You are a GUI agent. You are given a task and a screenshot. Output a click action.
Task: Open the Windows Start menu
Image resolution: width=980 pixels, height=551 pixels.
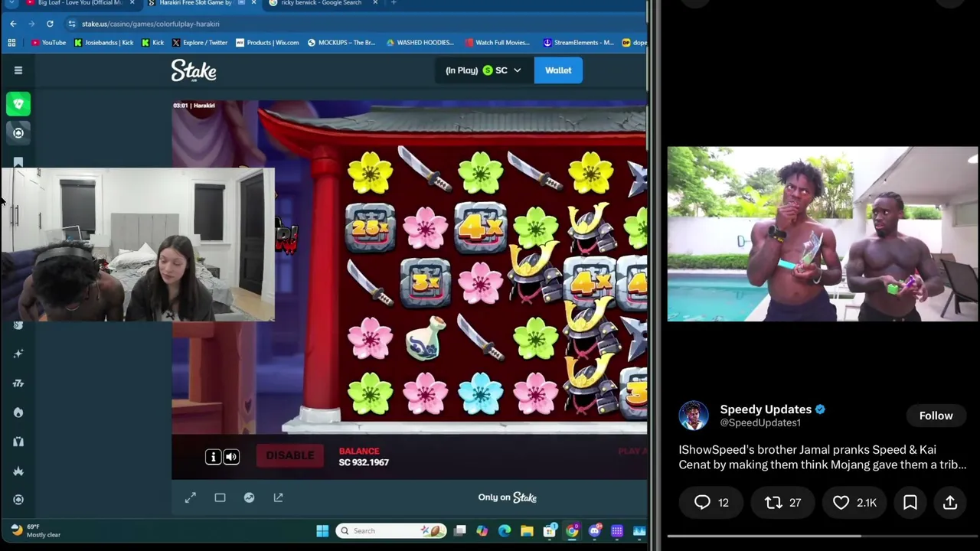pyautogui.click(x=322, y=531)
